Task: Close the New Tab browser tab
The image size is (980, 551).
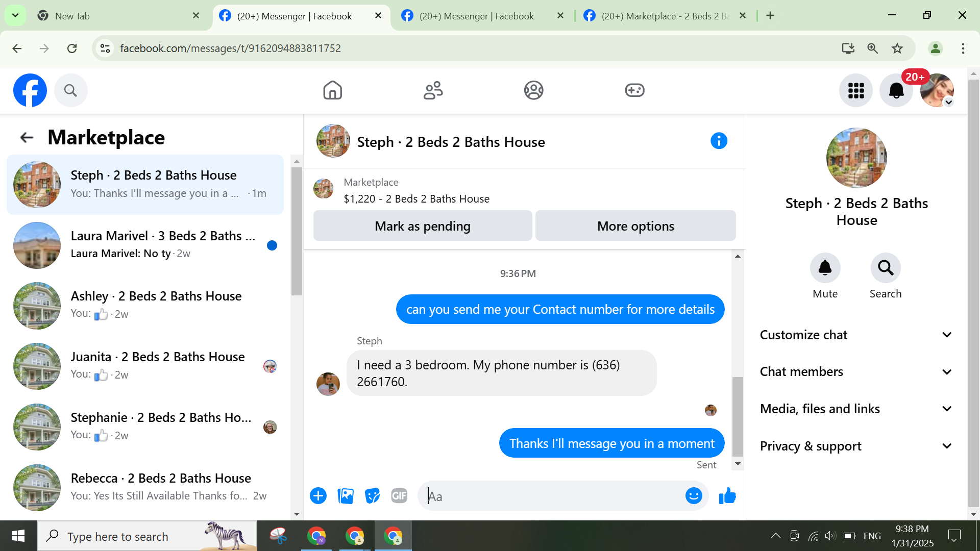Action: click(x=196, y=16)
